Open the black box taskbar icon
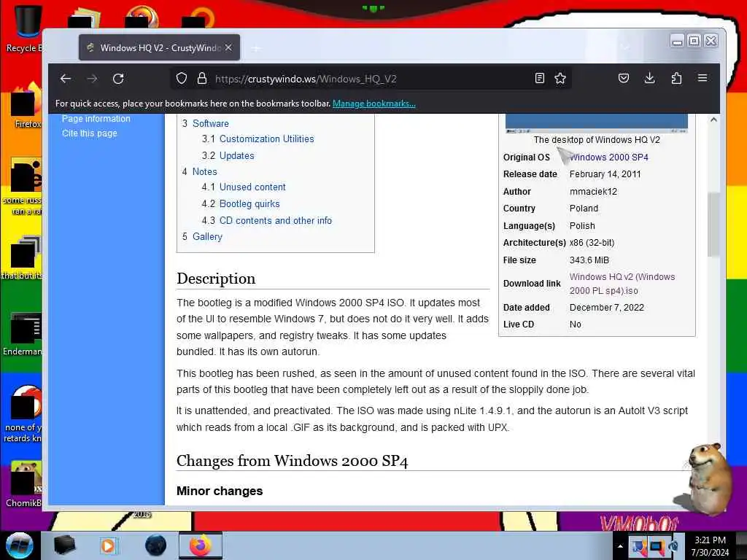This screenshot has width=747, height=560. pyautogui.click(x=64, y=545)
